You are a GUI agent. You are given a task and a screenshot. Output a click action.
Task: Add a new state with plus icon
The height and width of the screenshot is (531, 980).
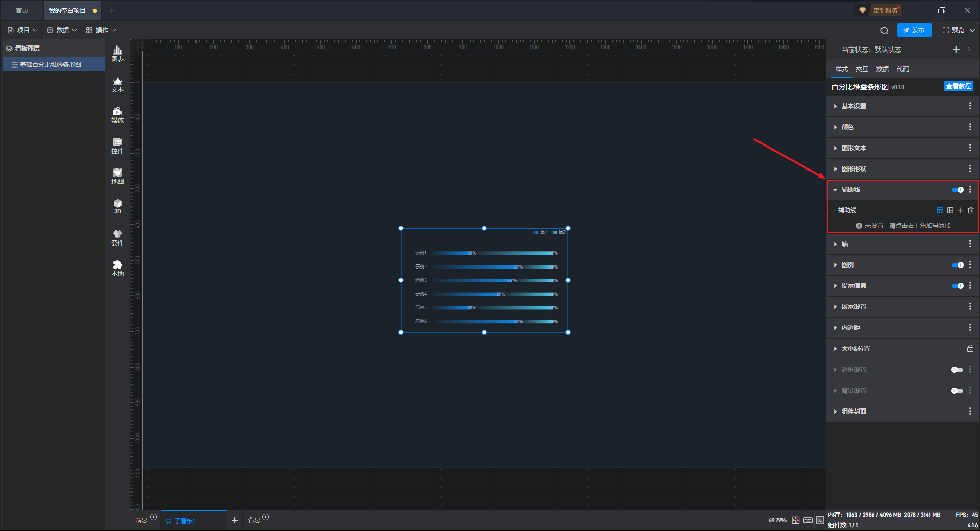click(x=956, y=50)
